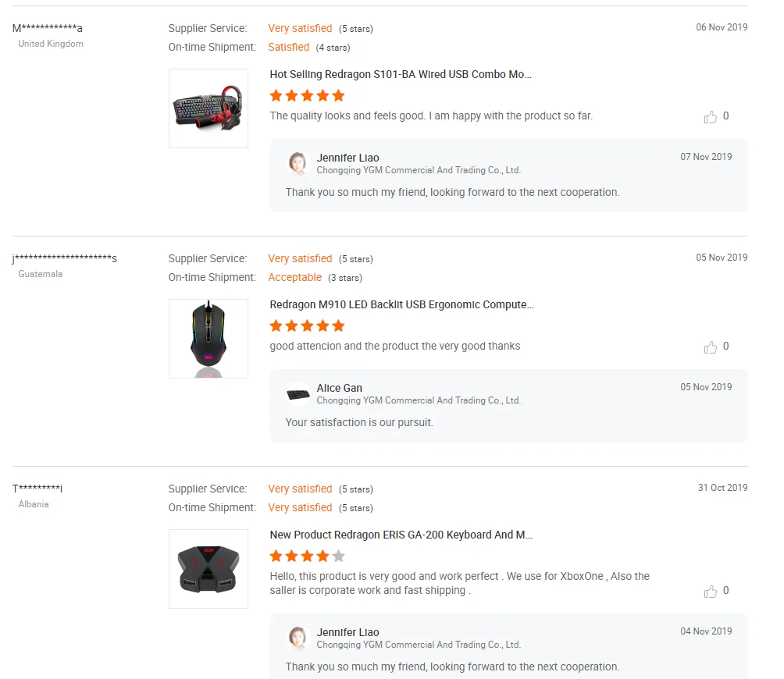784x679 pixels.
Task: Like the Redragon S101-BA combo review
Action: tap(710, 117)
